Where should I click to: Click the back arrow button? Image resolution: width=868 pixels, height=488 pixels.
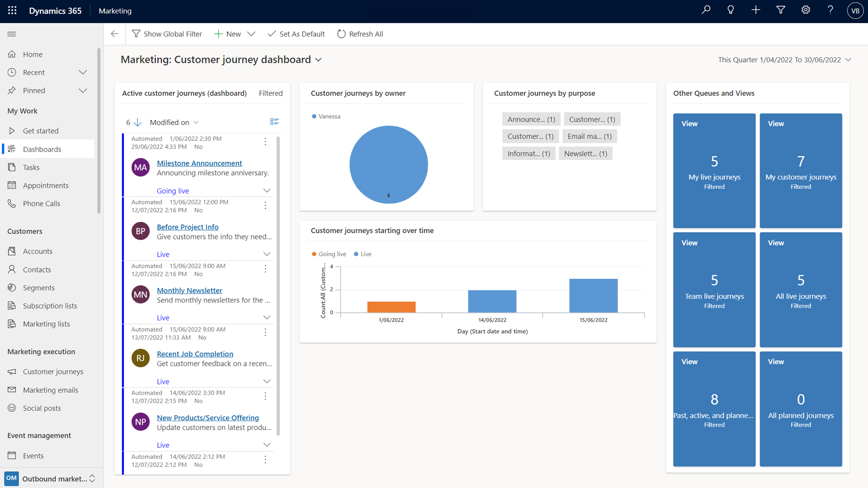[x=114, y=34]
